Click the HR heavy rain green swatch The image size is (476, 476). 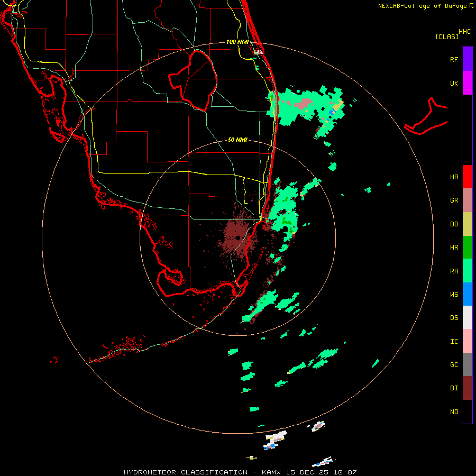tap(467, 248)
